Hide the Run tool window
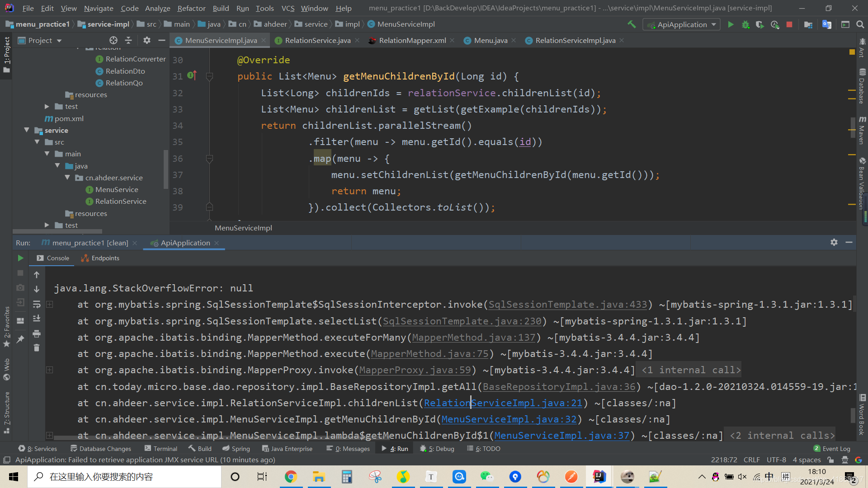This screenshot has height=488, width=868. coord(849,242)
